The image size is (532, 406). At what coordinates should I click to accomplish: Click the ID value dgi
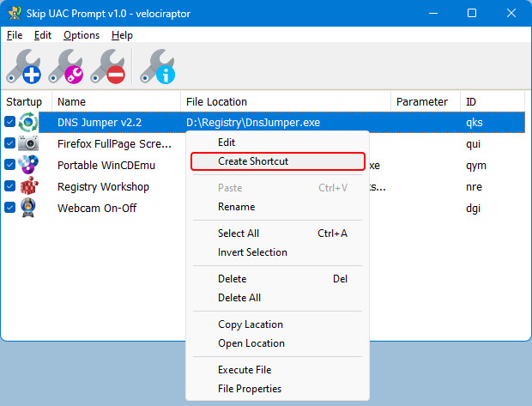pyautogui.click(x=474, y=208)
